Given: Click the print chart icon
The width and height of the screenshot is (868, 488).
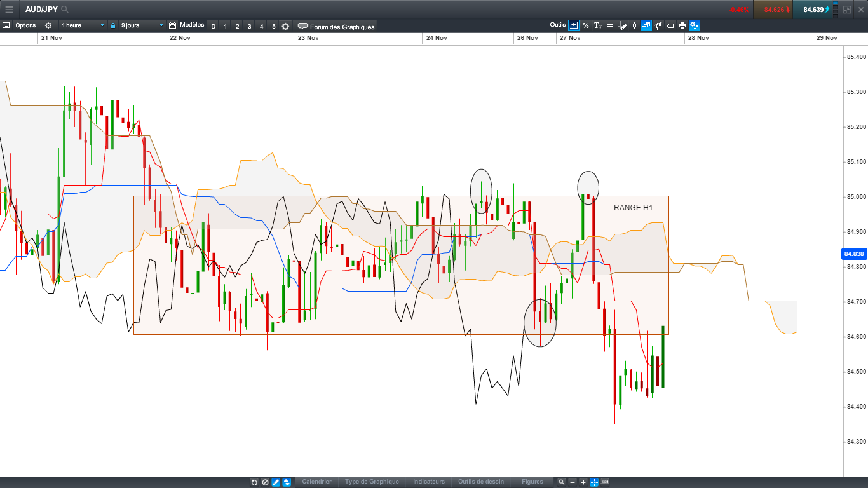Looking at the screenshot, I should pyautogui.click(x=682, y=25).
